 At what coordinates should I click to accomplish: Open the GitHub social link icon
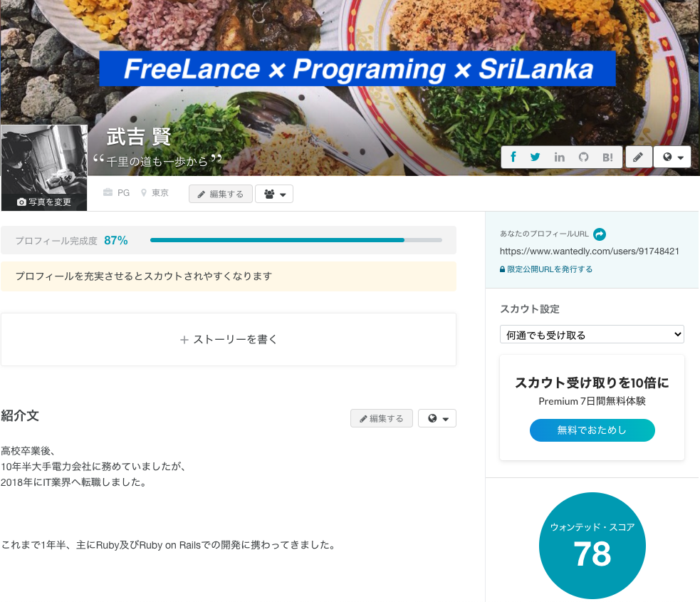(583, 157)
